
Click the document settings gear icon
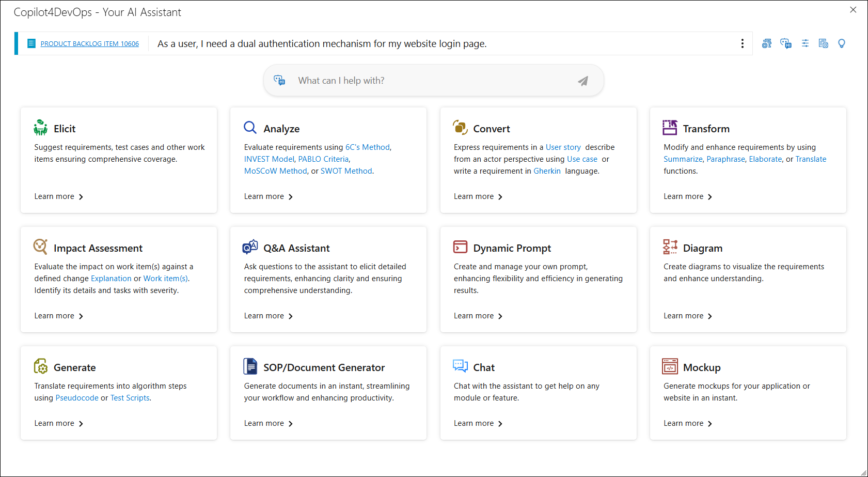[x=824, y=43]
